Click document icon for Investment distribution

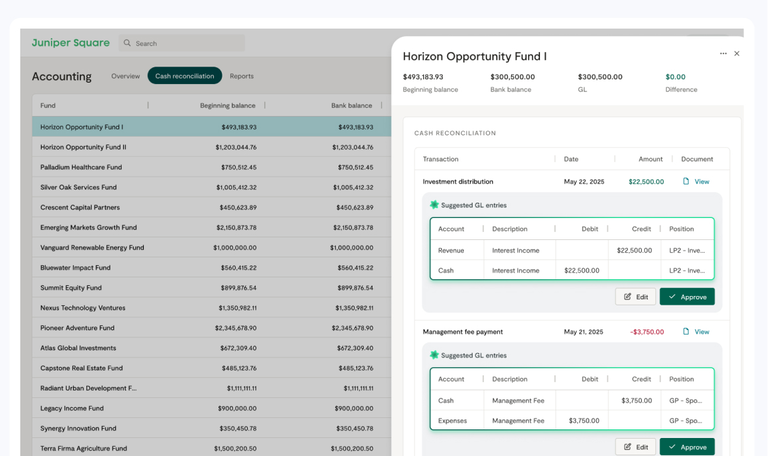point(686,182)
